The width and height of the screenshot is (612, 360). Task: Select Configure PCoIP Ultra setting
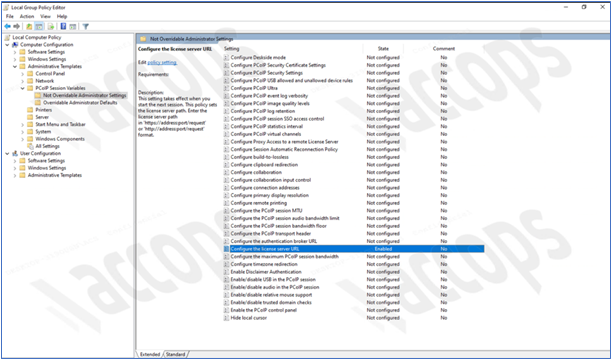click(254, 88)
